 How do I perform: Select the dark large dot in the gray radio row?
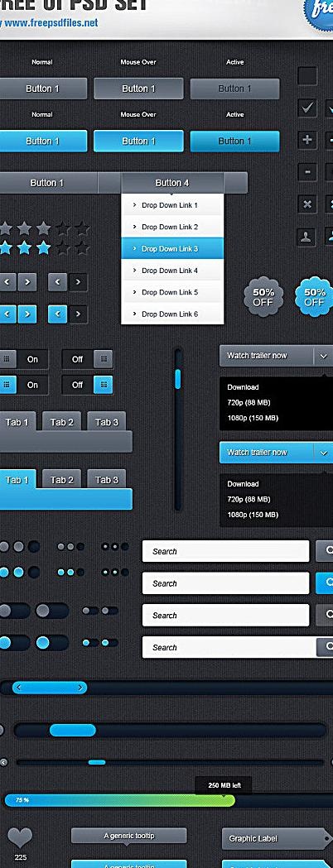(34, 547)
